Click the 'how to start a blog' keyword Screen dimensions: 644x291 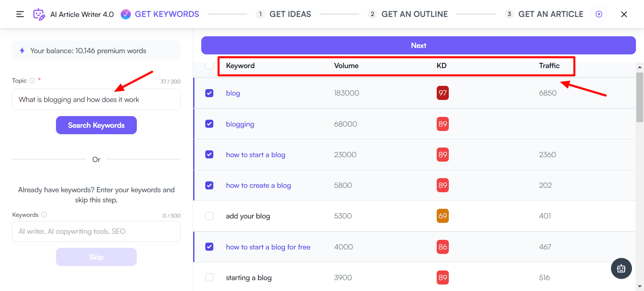(x=256, y=155)
